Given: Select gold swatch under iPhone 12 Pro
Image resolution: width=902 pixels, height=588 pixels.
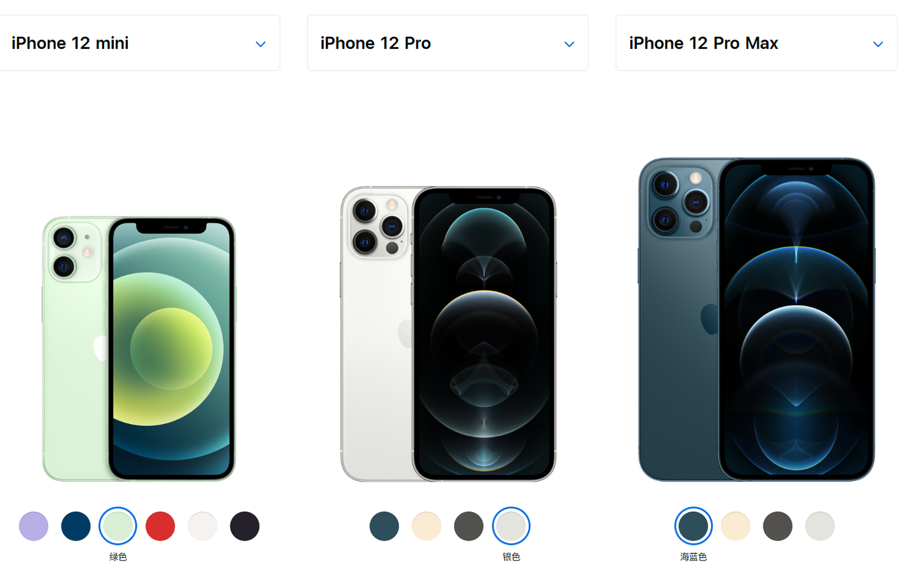Looking at the screenshot, I should click(427, 526).
